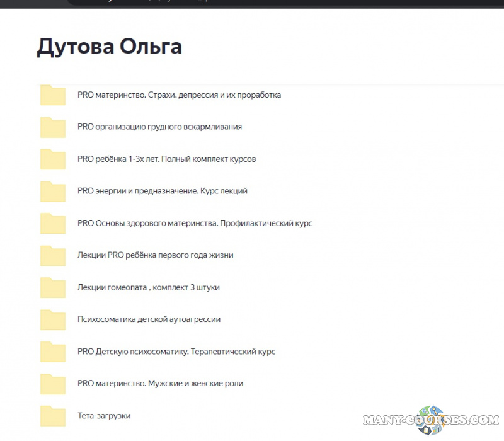Select PRO Основы здорового материнства title text
This screenshot has width=504, height=441.
pos(195,223)
